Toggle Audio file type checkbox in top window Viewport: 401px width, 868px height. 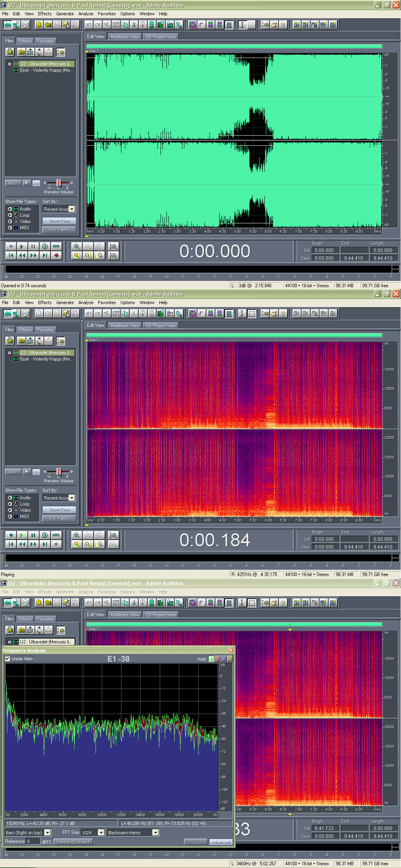(10, 209)
